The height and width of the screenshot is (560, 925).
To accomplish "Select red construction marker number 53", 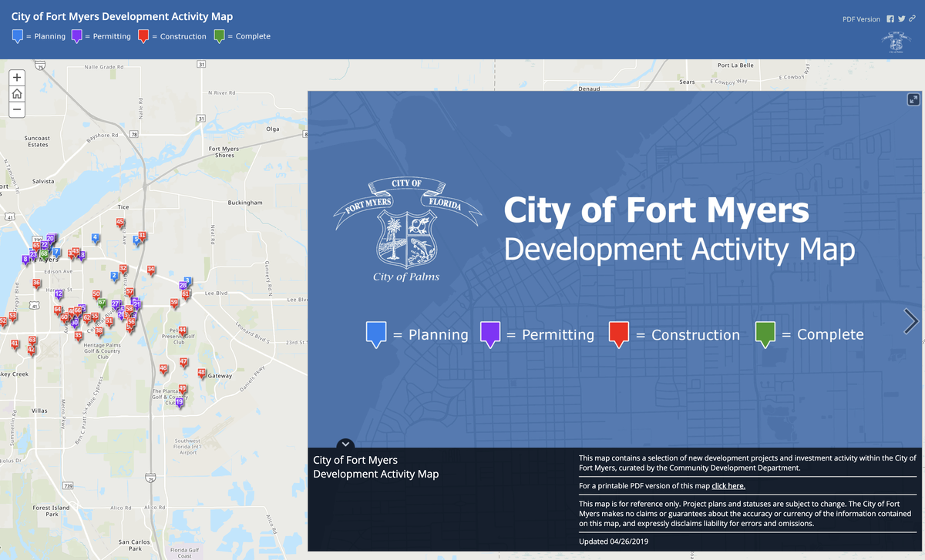I will 12,317.
